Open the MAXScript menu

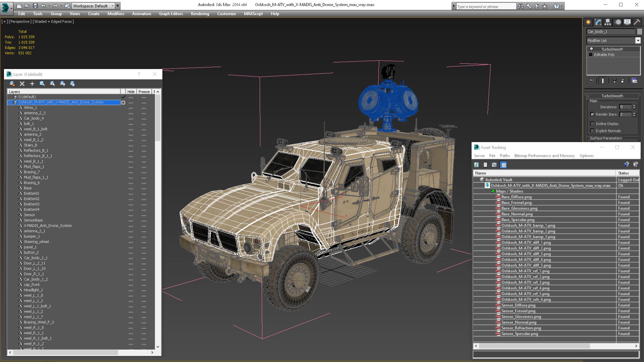coord(253,14)
